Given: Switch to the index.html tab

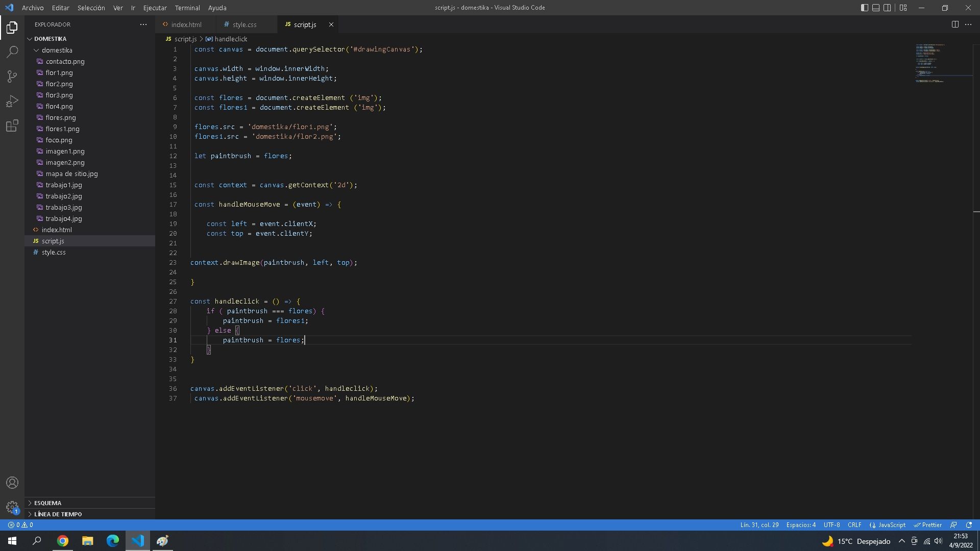Looking at the screenshot, I should (x=186, y=24).
